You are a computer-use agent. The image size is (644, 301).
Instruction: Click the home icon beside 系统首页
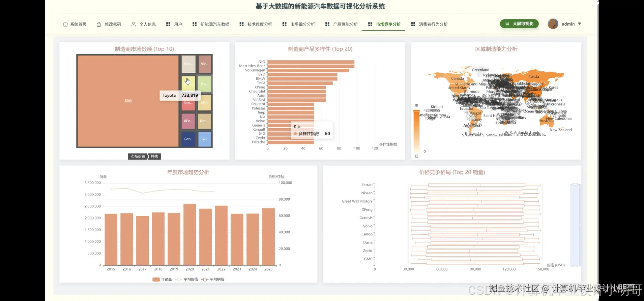tap(65, 24)
